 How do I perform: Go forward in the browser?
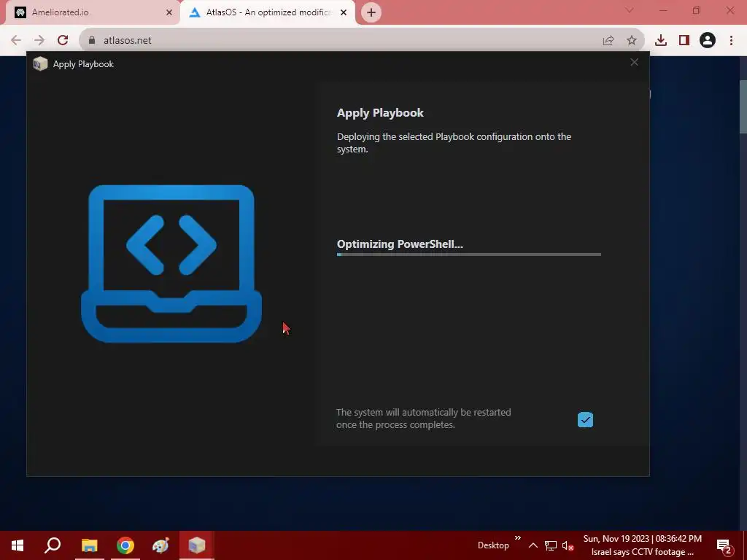click(39, 40)
